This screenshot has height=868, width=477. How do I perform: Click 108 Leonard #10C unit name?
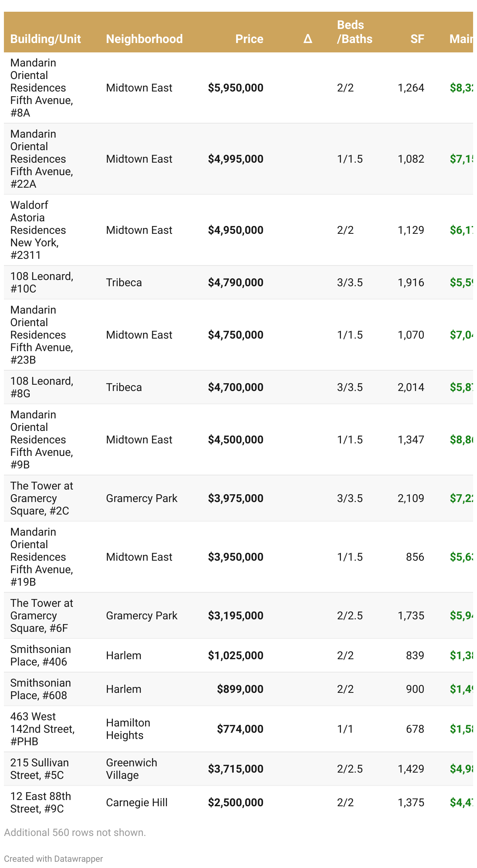41,282
